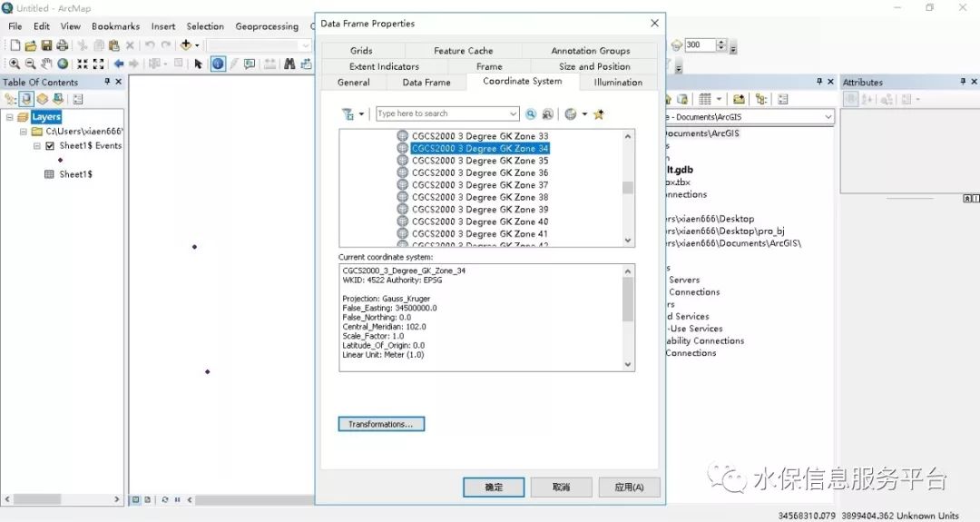Open the Extent Indicators tab

pyautogui.click(x=385, y=67)
